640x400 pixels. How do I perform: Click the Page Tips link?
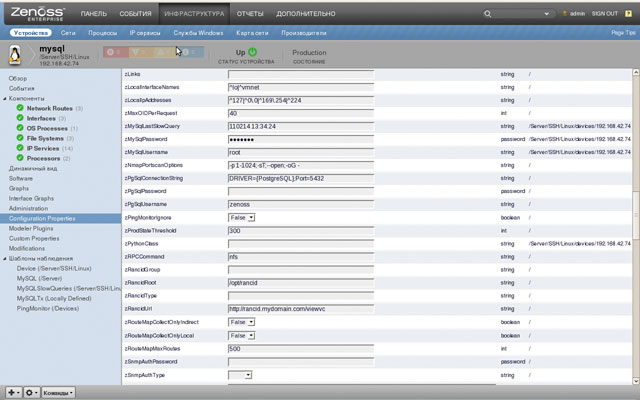623,32
